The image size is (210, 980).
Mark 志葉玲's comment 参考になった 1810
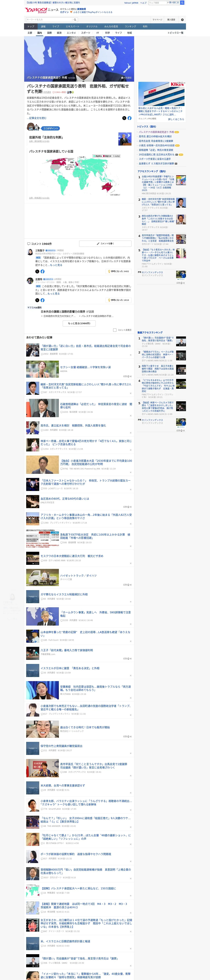119,300
